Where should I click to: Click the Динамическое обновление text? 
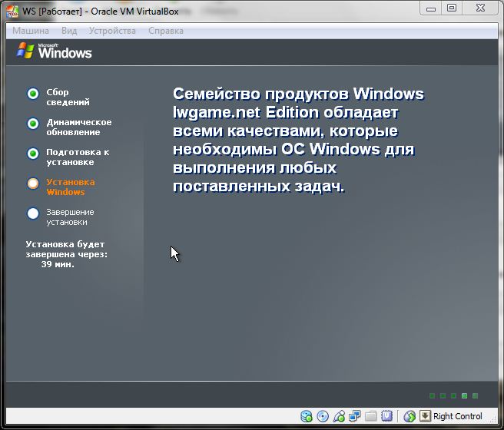[79, 127]
